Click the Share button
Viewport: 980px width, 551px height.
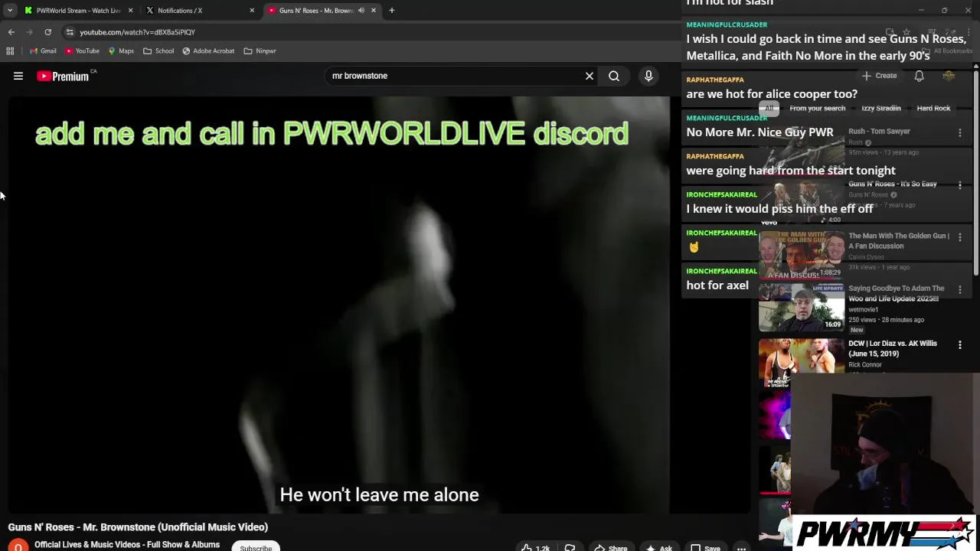(610, 548)
